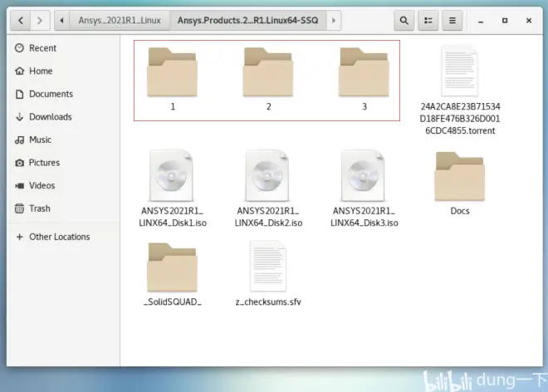Screen dimensions: 548x392
Task: Select ANSYS2021R1_LINX64_Disk2.iso disc icon
Action: point(267,175)
